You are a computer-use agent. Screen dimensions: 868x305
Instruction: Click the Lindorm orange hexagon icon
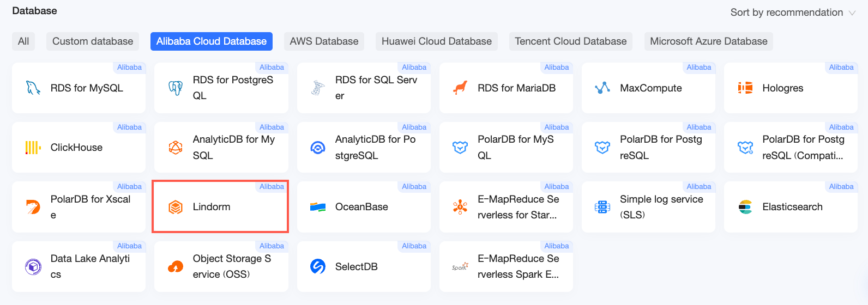[176, 207]
